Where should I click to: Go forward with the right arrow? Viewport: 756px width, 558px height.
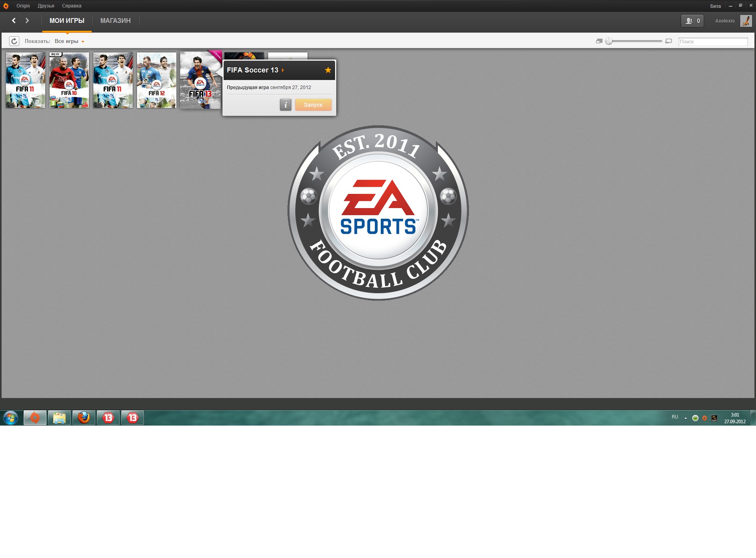(x=27, y=20)
